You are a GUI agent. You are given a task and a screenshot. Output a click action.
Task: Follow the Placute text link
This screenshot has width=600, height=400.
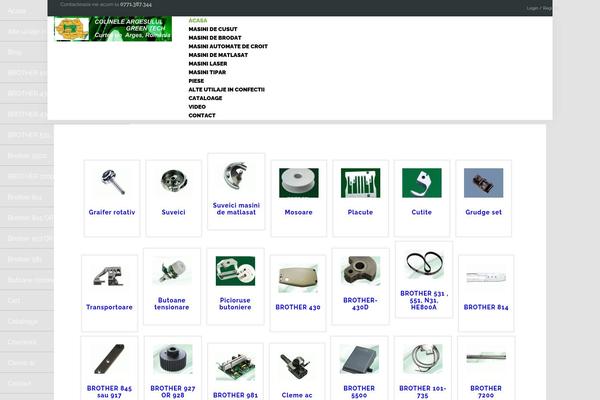pyautogui.click(x=360, y=212)
